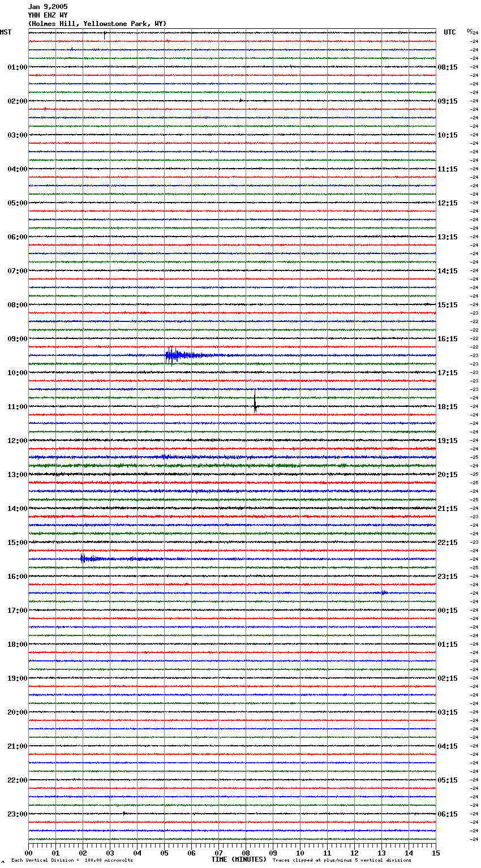This screenshot has width=481, height=868.
Task: Select the 01:00 MST time label
Action: click(x=17, y=67)
